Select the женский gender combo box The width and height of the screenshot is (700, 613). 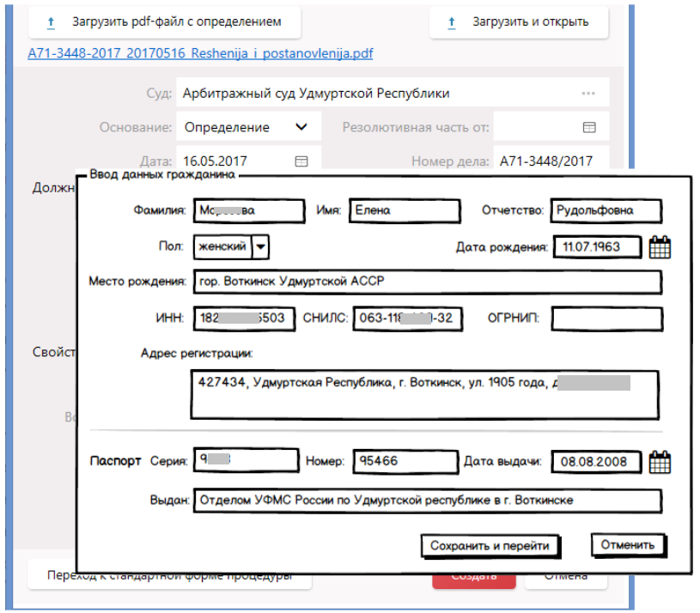click(x=222, y=247)
